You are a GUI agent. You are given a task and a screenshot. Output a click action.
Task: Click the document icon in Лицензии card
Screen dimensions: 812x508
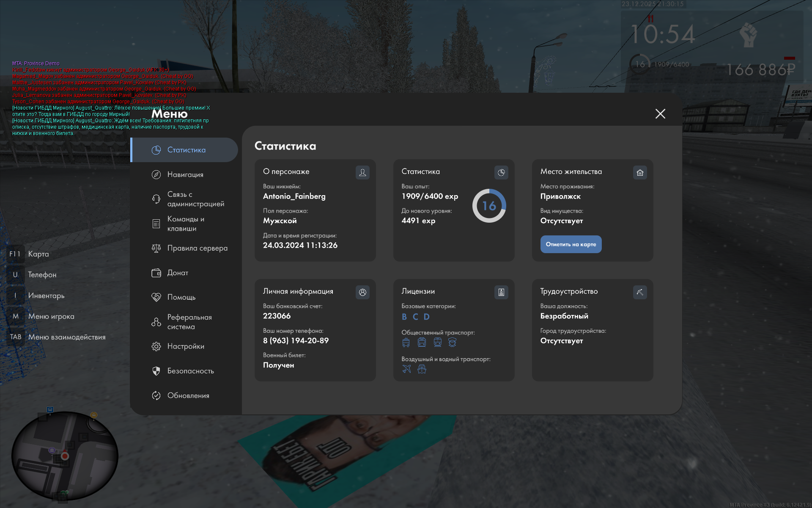pyautogui.click(x=501, y=292)
